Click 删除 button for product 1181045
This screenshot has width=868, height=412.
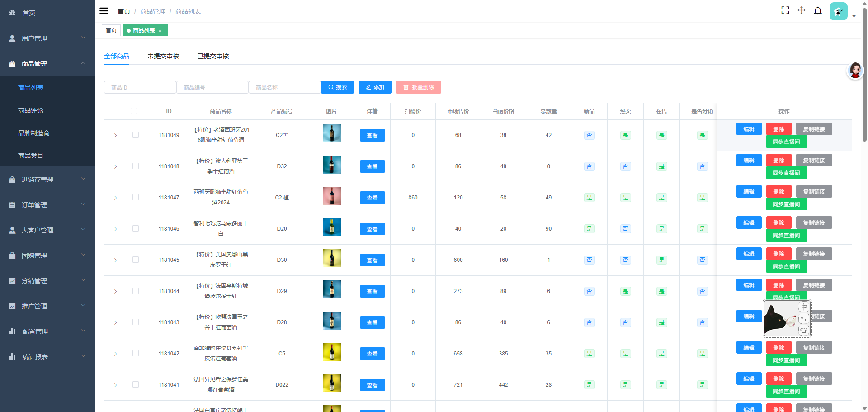pos(778,254)
